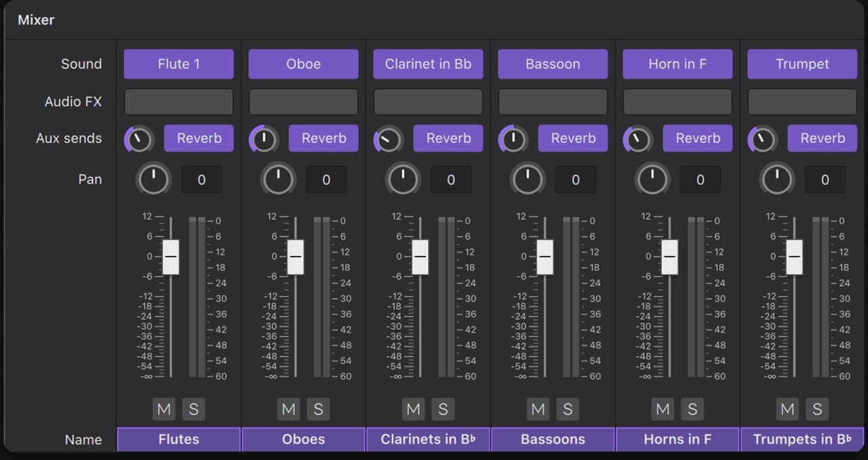Mute the Horns in F channel
The width and height of the screenshot is (868, 460).
[x=663, y=409]
